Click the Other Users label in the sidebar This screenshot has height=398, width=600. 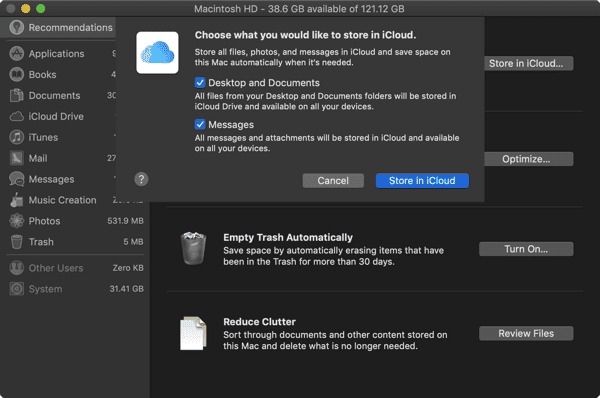56,268
